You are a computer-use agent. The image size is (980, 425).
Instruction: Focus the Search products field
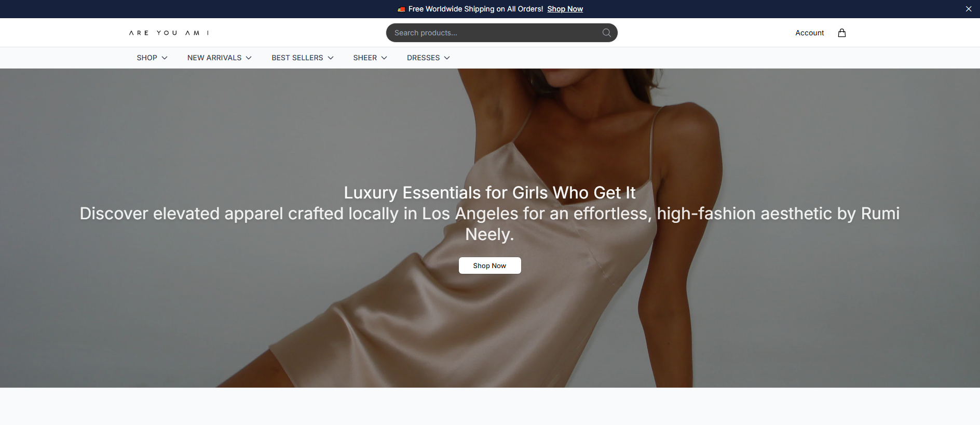pos(501,33)
